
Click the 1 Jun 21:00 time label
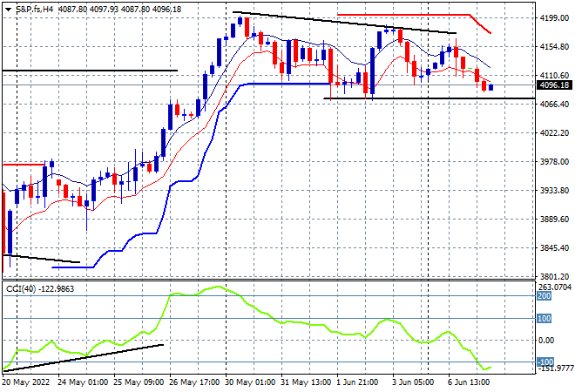[357, 382]
